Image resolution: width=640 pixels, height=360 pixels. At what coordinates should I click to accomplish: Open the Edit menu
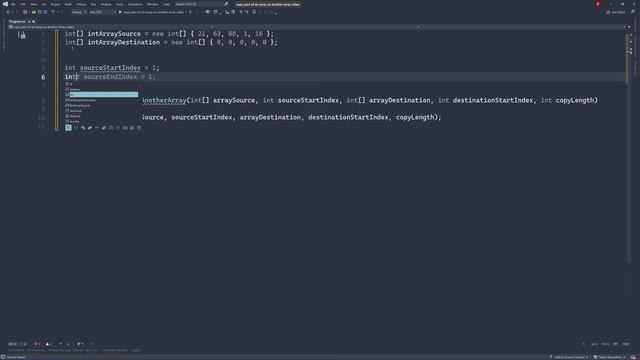point(23,4)
